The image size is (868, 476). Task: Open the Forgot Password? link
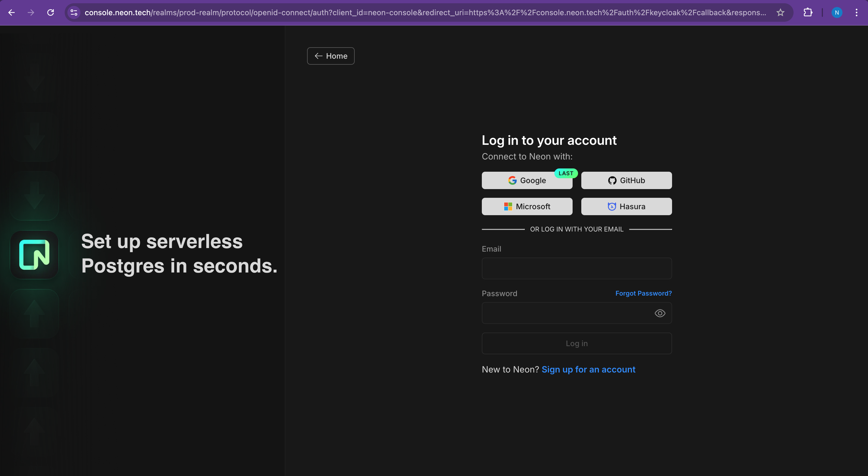[644, 293]
